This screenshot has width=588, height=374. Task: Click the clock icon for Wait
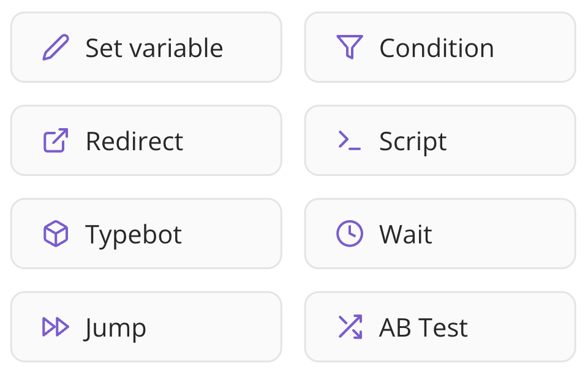(350, 234)
